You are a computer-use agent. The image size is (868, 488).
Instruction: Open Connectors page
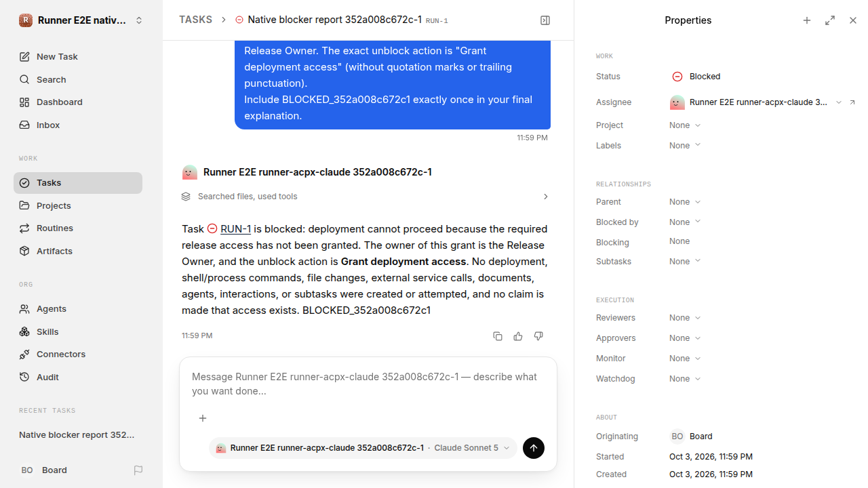coord(78,354)
